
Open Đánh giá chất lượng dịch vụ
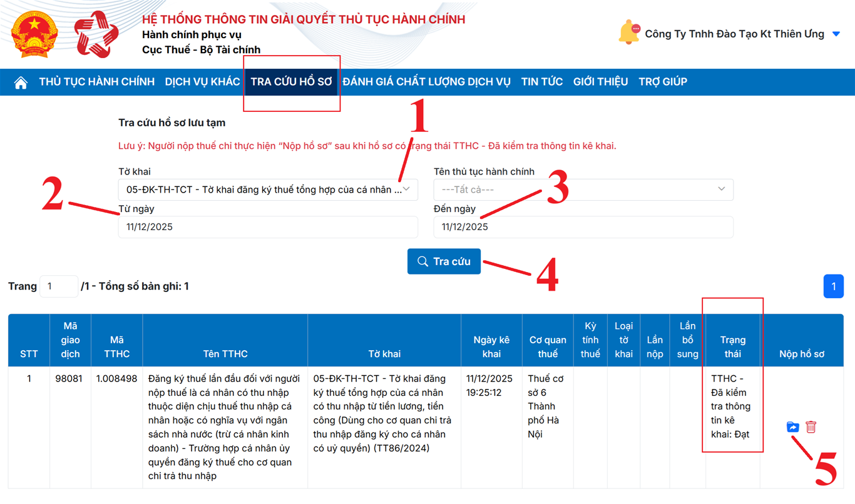coord(426,82)
